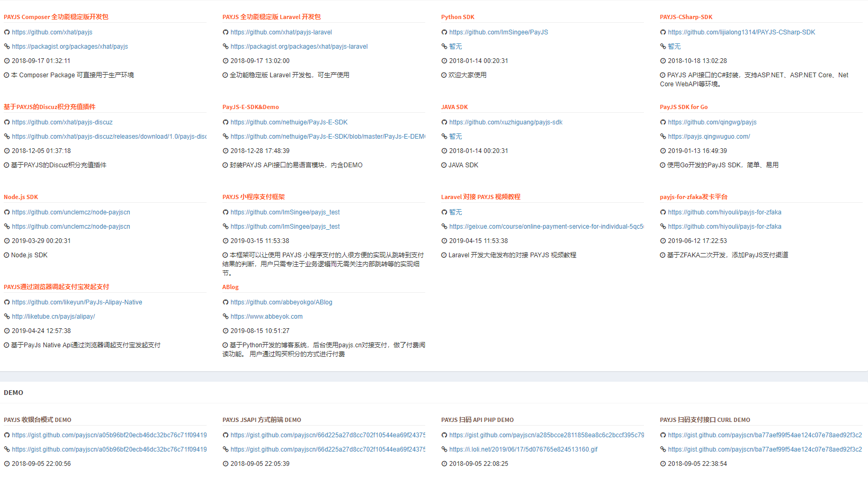
Task: Open the xhat/payjs GitHub link
Action: coord(52,32)
